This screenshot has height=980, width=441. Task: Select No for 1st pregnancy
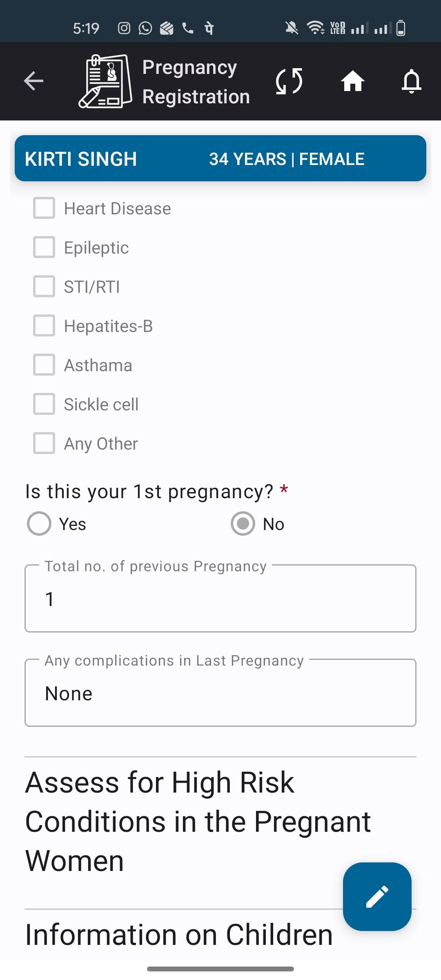pos(243,524)
